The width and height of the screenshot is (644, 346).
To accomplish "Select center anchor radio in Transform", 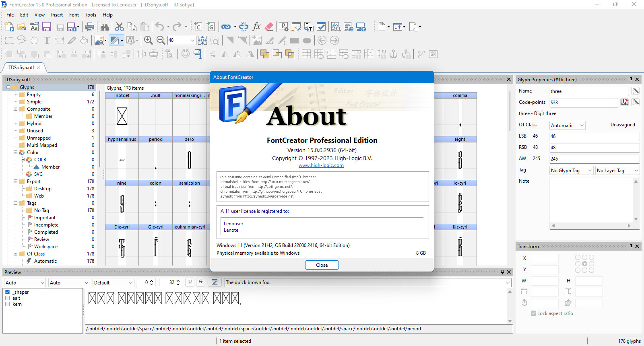I will click(584, 264).
